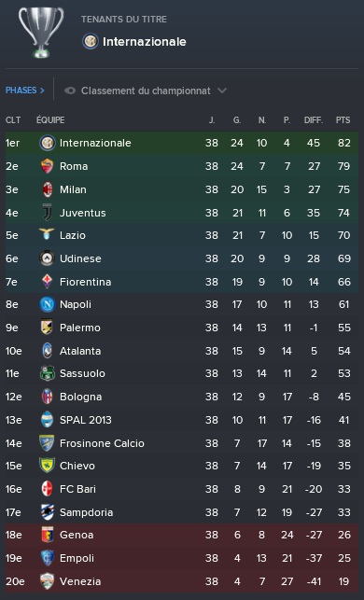This screenshot has width=364, height=600.
Task: Expand the Classement du championnat dropdown arrow
Action: (x=222, y=91)
